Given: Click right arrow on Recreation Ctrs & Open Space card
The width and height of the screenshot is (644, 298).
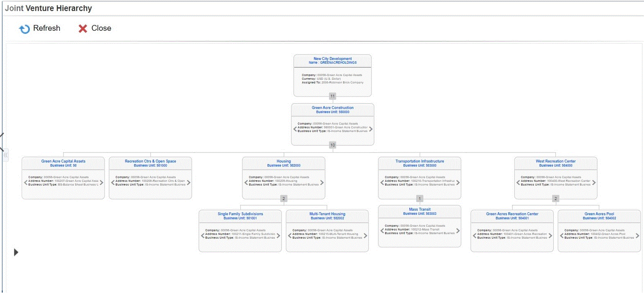Looking at the screenshot, I should tap(189, 183).
